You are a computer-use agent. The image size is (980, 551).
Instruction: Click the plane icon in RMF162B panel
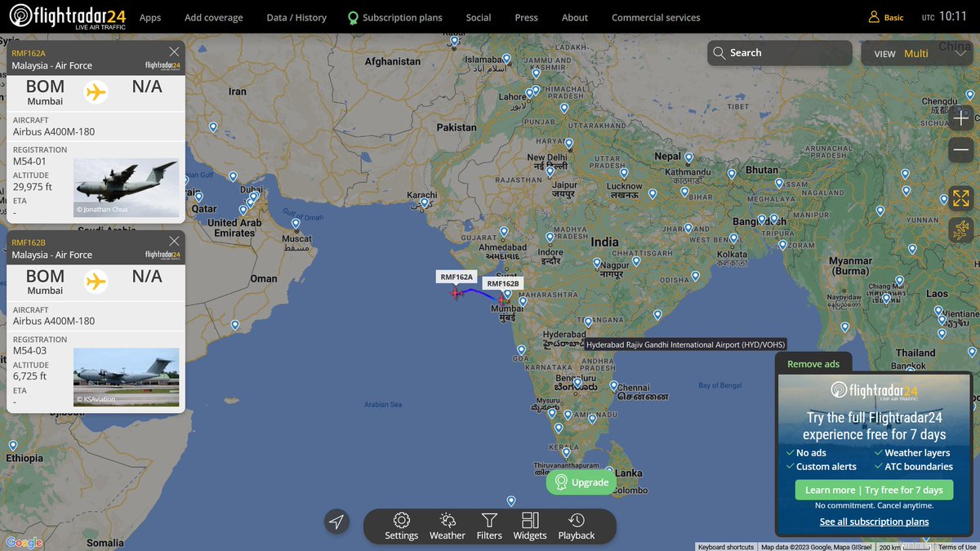(96, 282)
